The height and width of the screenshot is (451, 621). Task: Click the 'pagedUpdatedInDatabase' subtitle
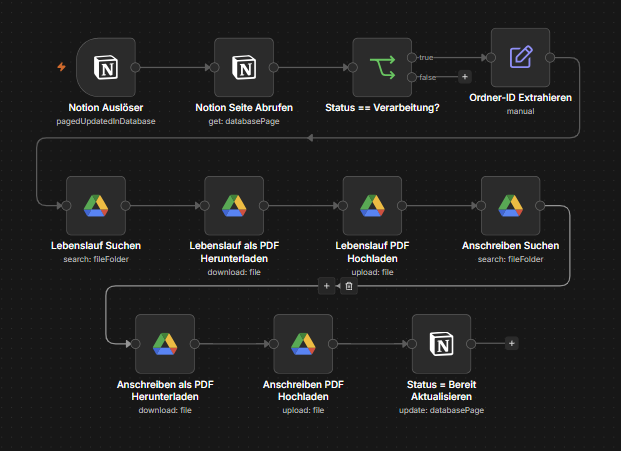click(x=106, y=121)
